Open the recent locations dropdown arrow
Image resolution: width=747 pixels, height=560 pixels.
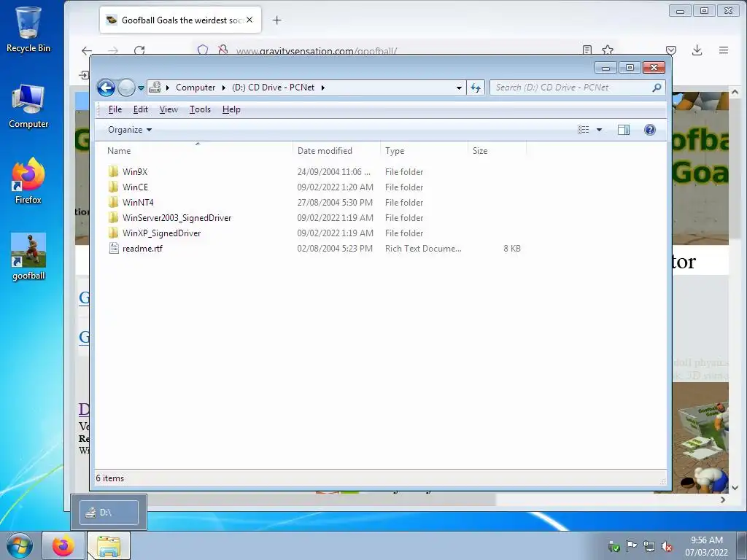click(x=141, y=88)
